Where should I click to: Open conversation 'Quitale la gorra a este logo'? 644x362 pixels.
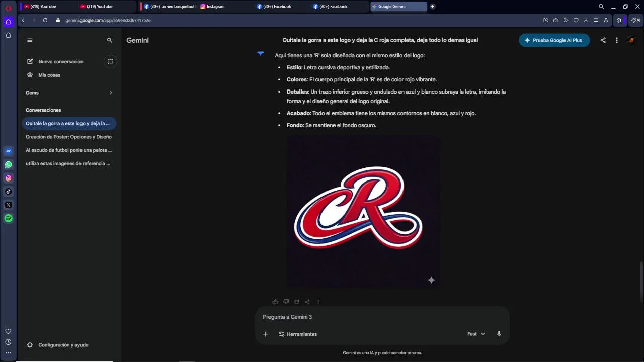coord(69,123)
